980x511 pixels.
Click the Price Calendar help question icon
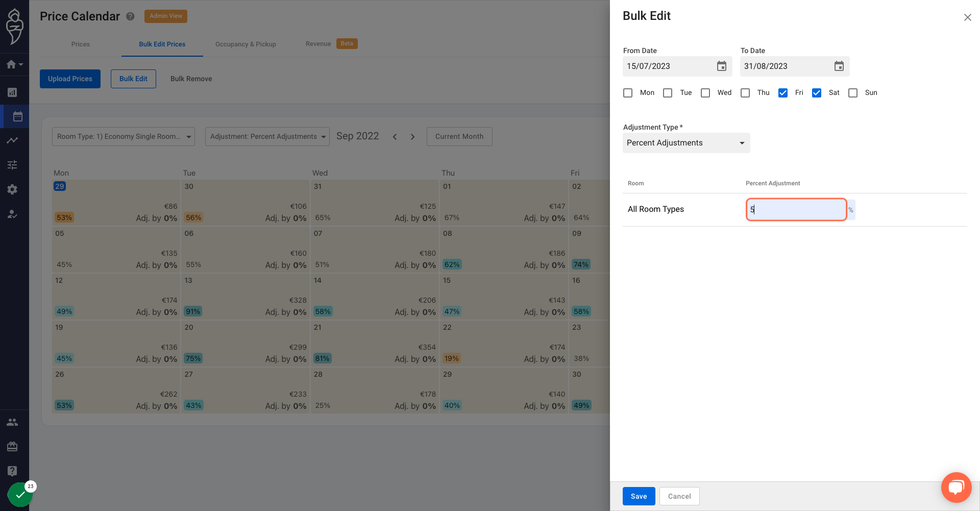click(x=130, y=16)
